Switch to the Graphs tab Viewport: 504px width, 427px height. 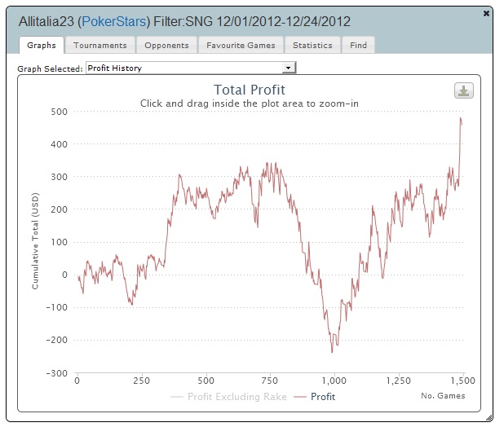click(42, 46)
